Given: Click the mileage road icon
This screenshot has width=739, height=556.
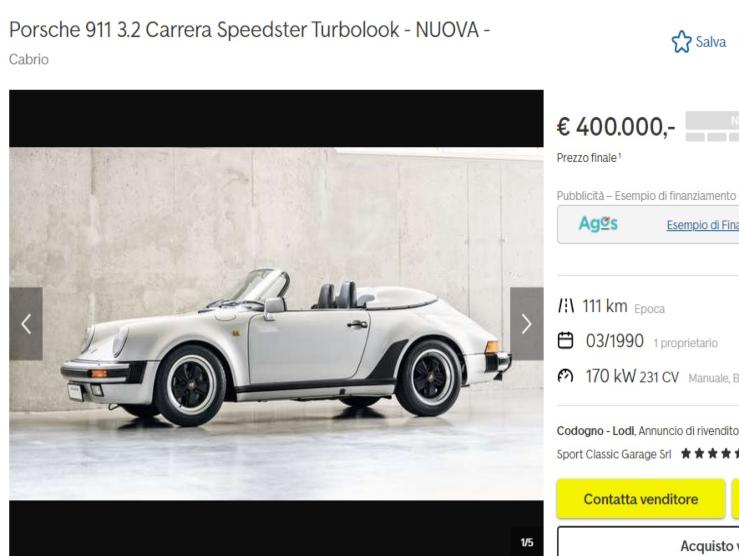Looking at the screenshot, I should [566, 306].
